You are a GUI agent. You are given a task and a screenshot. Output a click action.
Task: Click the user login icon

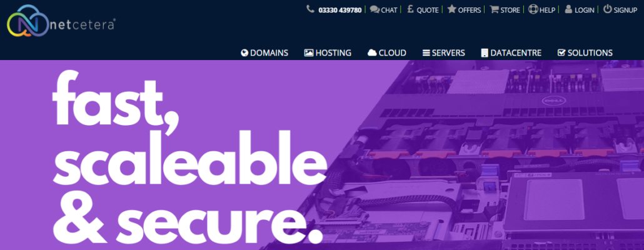(x=568, y=9)
